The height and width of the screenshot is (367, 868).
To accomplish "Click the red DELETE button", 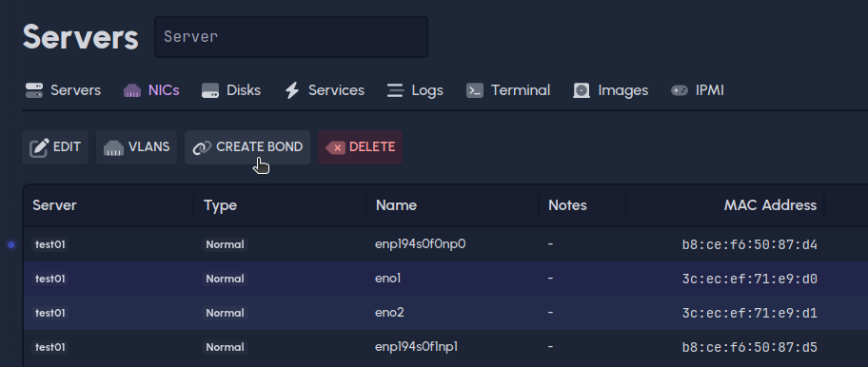I will point(361,147).
